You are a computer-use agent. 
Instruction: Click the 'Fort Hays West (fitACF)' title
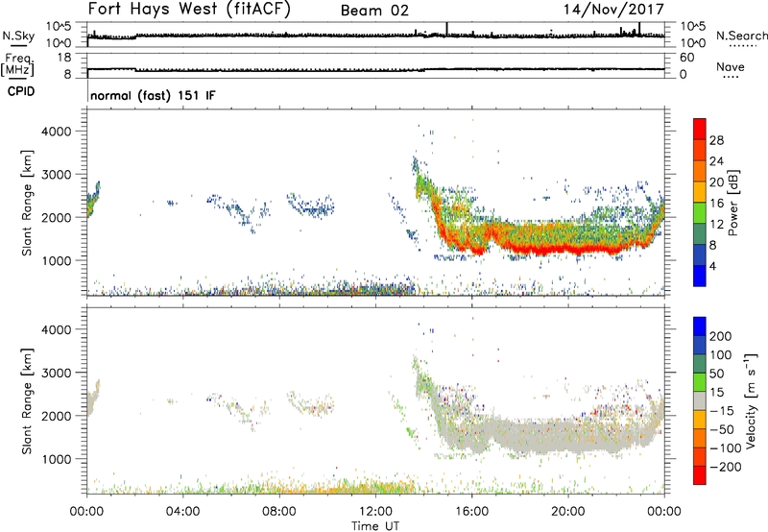(189, 10)
